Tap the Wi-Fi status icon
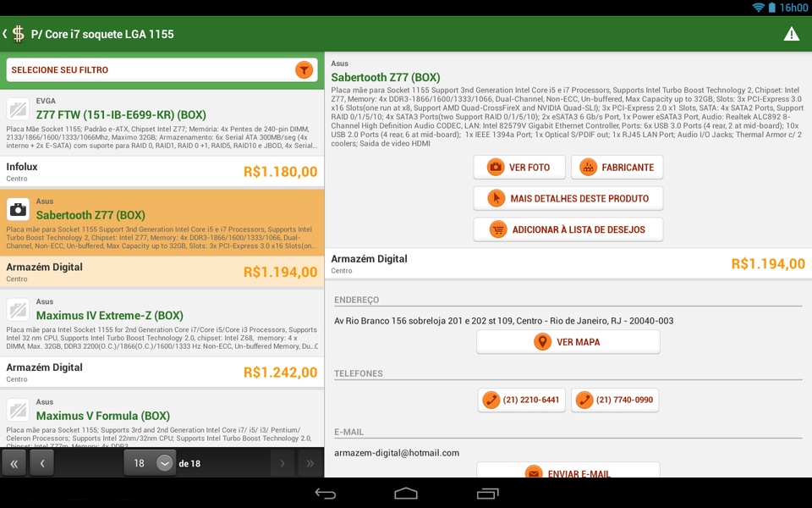The image size is (812, 508). coord(759,8)
